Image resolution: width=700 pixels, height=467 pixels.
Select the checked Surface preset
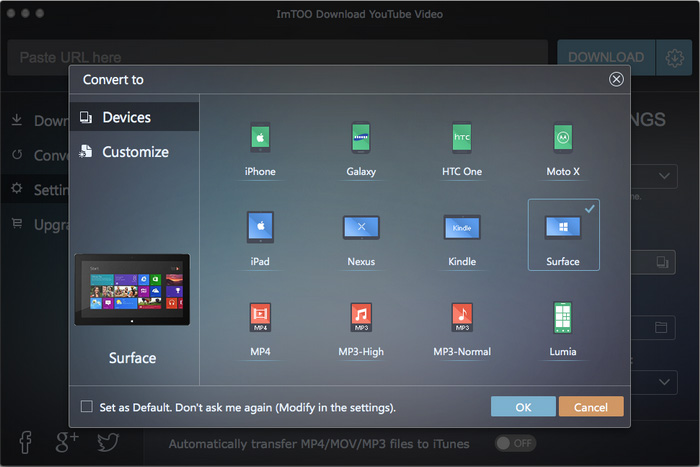coord(563,235)
